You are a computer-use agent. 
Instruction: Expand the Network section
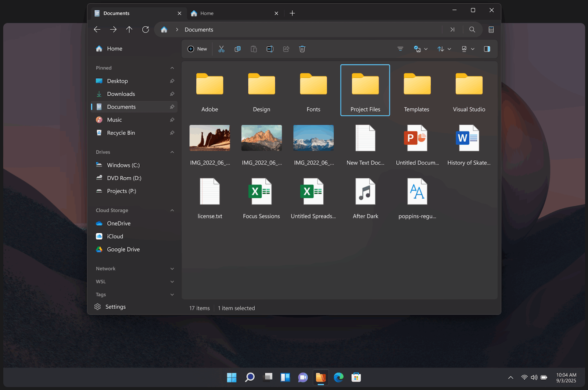pyautogui.click(x=172, y=269)
